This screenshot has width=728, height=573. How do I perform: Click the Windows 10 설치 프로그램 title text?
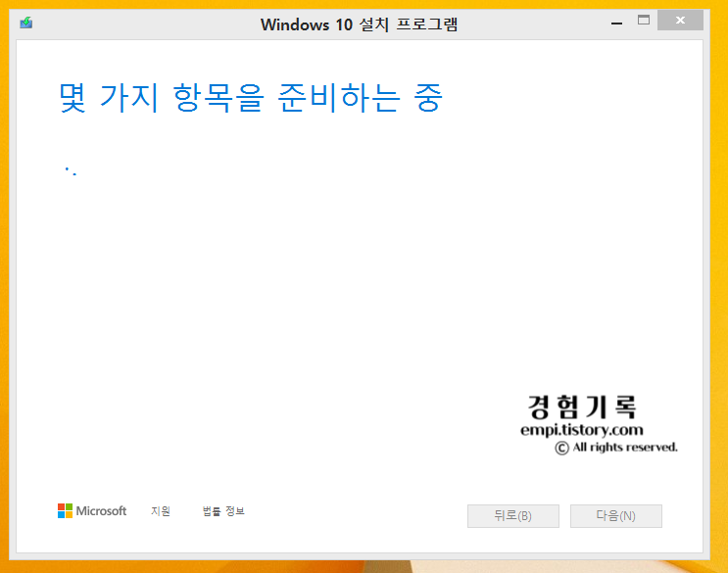pos(359,24)
